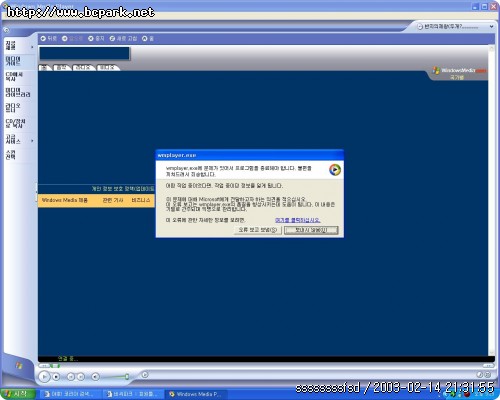Viewport: 500px width, 400px height.
Task: Open Premium Services (고급 서비스) in sidebar
Action: pos(13,139)
